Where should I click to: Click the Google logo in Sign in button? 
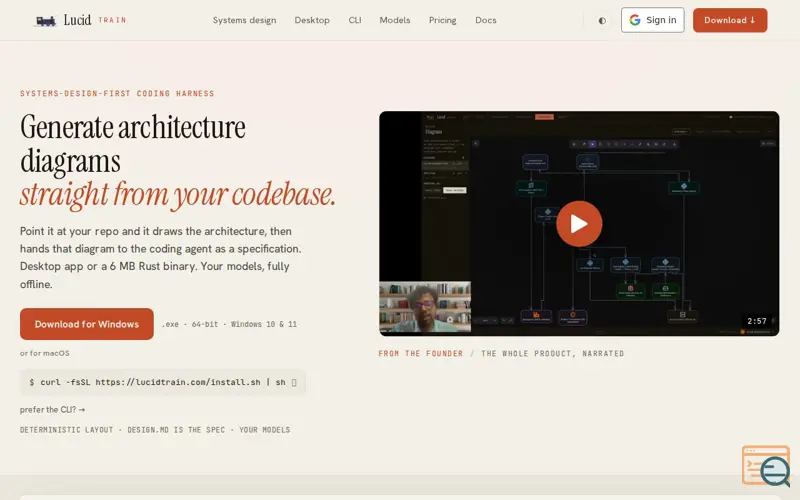pyautogui.click(x=635, y=20)
